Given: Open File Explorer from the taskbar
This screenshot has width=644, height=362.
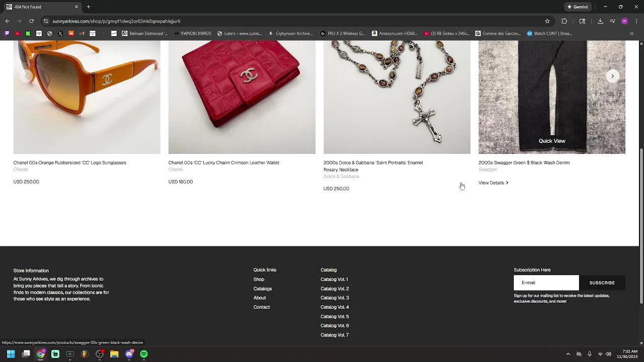Looking at the screenshot, I should tap(114, 354).
